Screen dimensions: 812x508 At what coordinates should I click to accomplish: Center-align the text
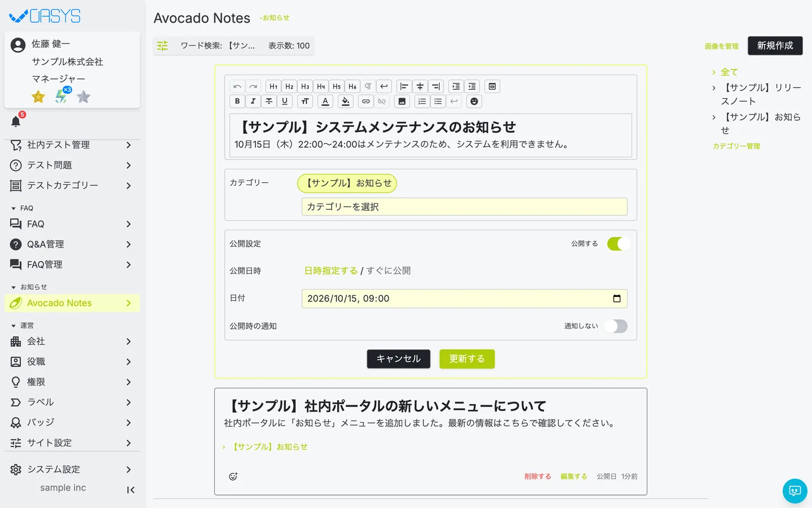click(x=420, y=86)
